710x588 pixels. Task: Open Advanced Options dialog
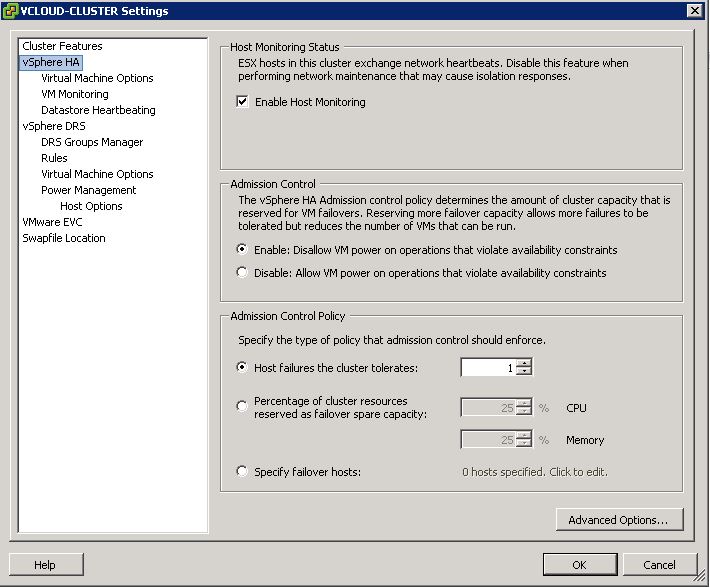(x=619, y=520)
